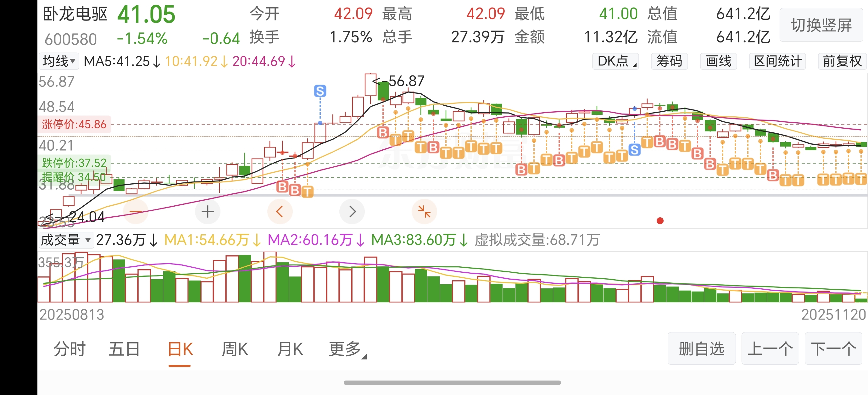
Task: Toggle the 区间统计 range statistics mode
Action: click(x=777, y=61)
